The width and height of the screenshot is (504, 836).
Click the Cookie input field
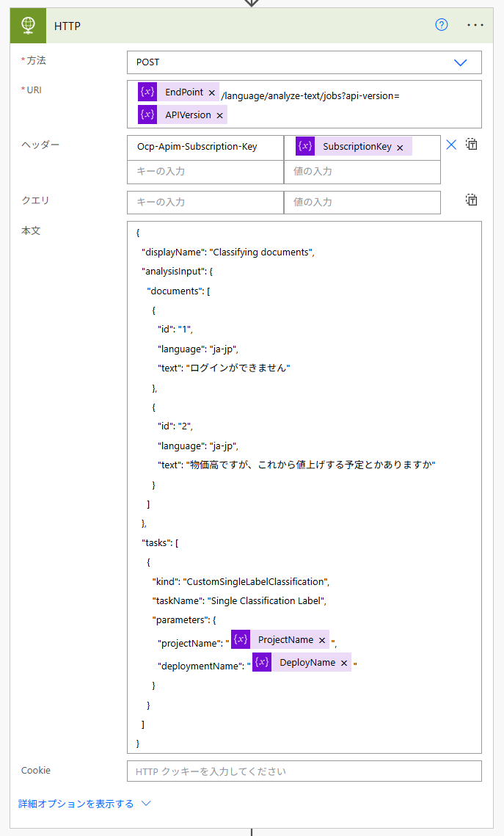[x=304, y=771]
